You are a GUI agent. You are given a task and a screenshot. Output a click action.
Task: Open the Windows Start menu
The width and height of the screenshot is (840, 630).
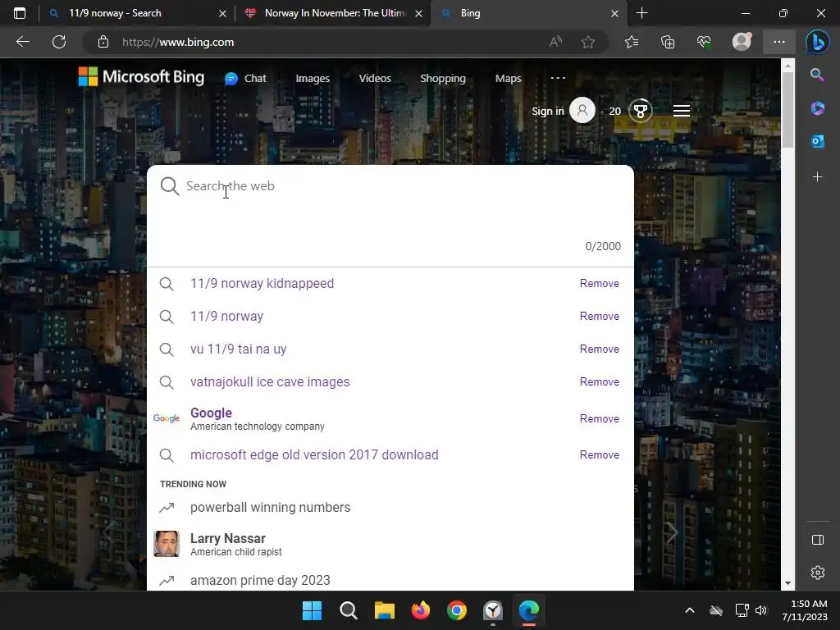click(312, 610)
